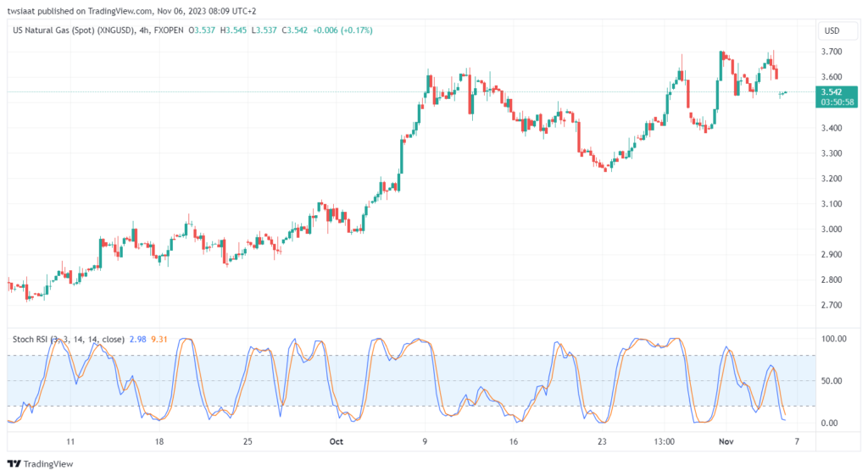Click the Oct date label on time axis

click(336, 442)
